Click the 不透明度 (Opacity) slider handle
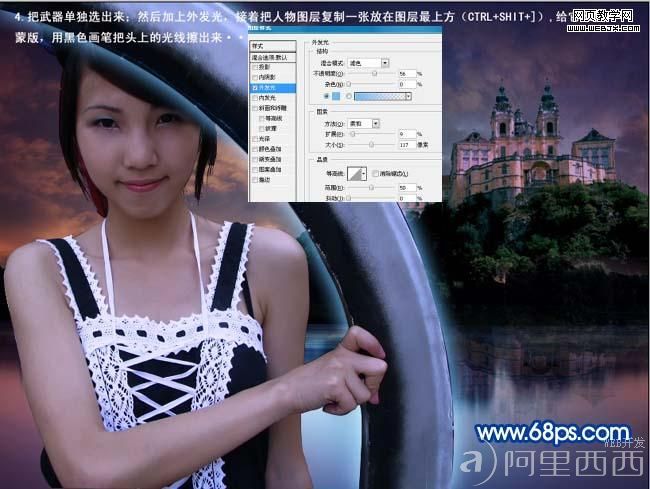 (375, 73)
